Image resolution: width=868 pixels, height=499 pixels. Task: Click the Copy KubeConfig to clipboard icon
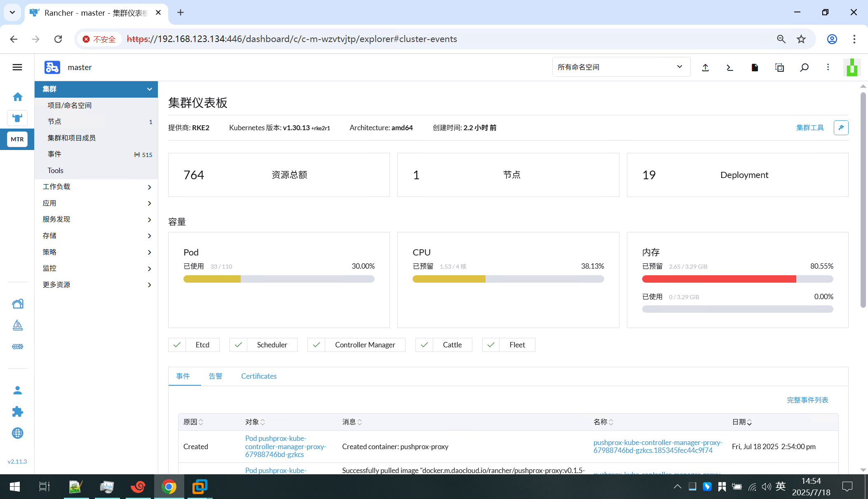779,68
